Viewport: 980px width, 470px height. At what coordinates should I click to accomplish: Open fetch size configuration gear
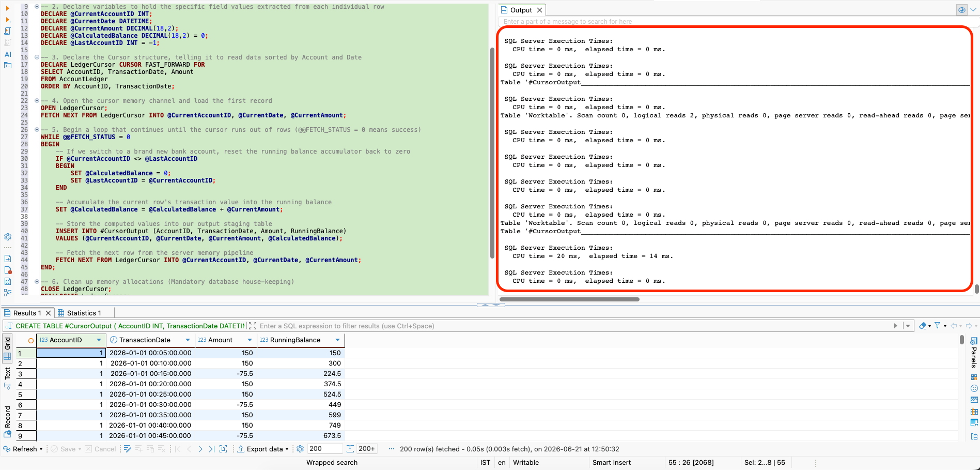click(300, 449)
